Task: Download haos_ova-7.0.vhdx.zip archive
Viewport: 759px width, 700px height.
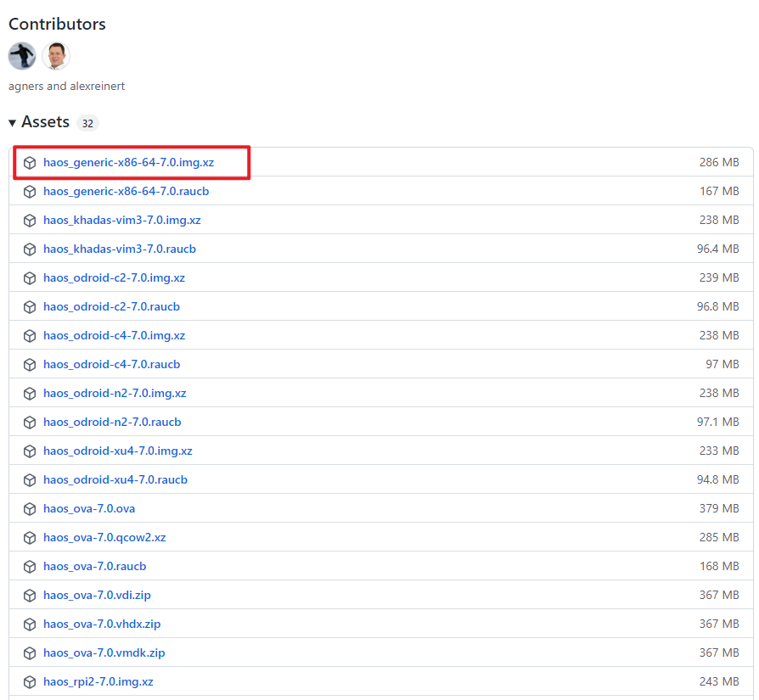Action: (x=102, y=624)
